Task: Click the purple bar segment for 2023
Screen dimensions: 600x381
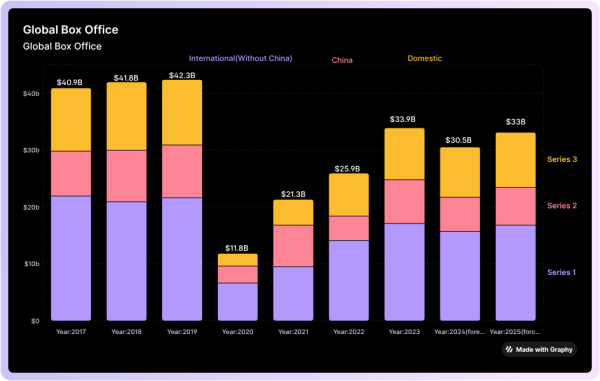Action: click(x=404, y=272)
